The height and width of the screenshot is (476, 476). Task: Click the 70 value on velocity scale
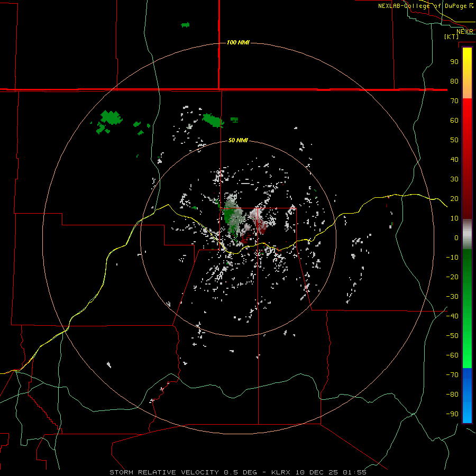click(x=454, y=101)
